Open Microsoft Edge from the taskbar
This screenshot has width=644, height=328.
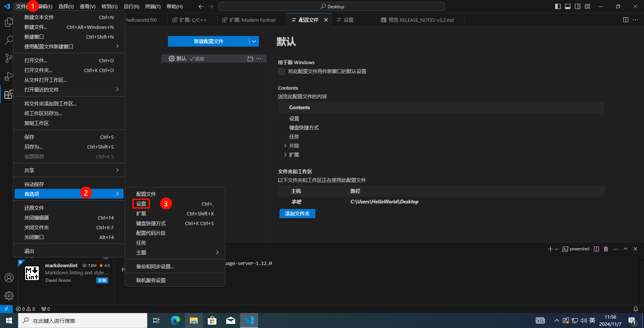pos(175,320)
